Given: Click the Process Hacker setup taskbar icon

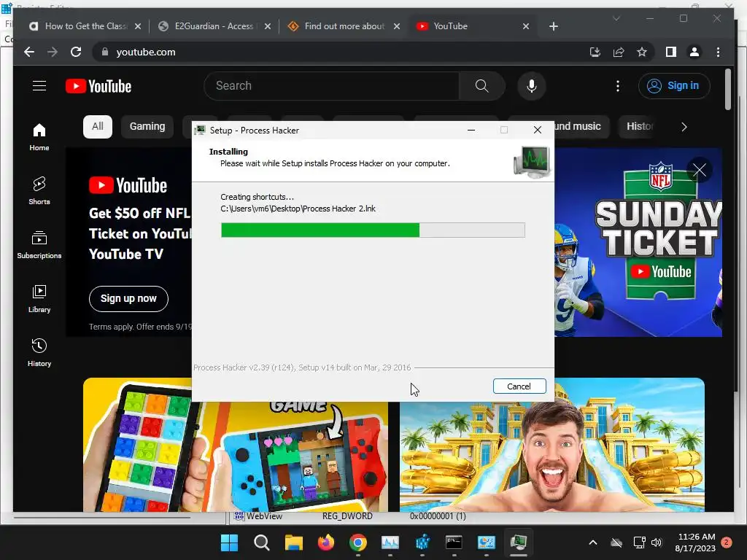Looking at the screenshot, I should (x=519, y=542).
